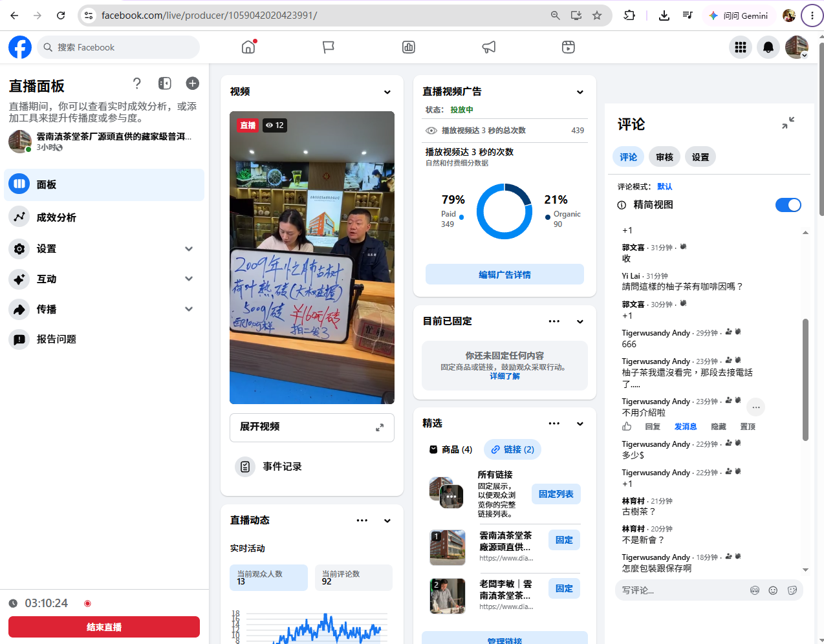Screen dimensions: 824x644
Task: Select the 面板 sidebar item
Action: point(104,184)
